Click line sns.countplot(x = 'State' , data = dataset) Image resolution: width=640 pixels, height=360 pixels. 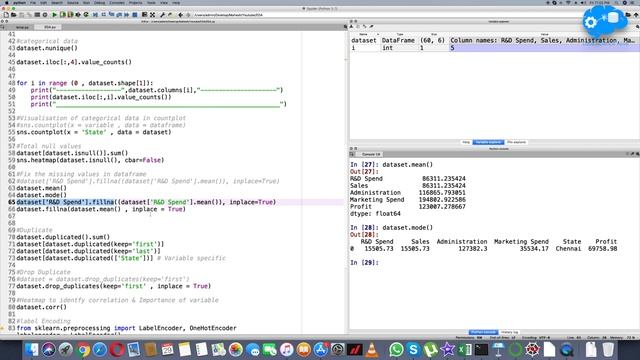(94, 132)
